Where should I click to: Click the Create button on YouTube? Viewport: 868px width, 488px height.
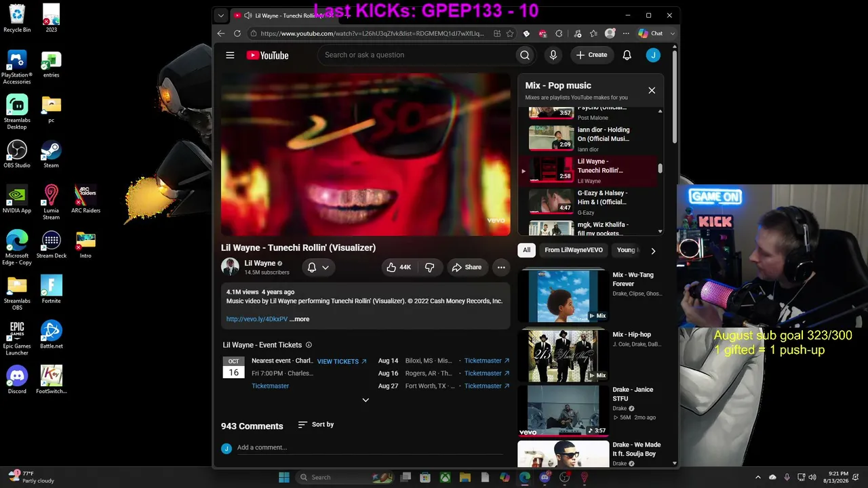click(592, 55)
